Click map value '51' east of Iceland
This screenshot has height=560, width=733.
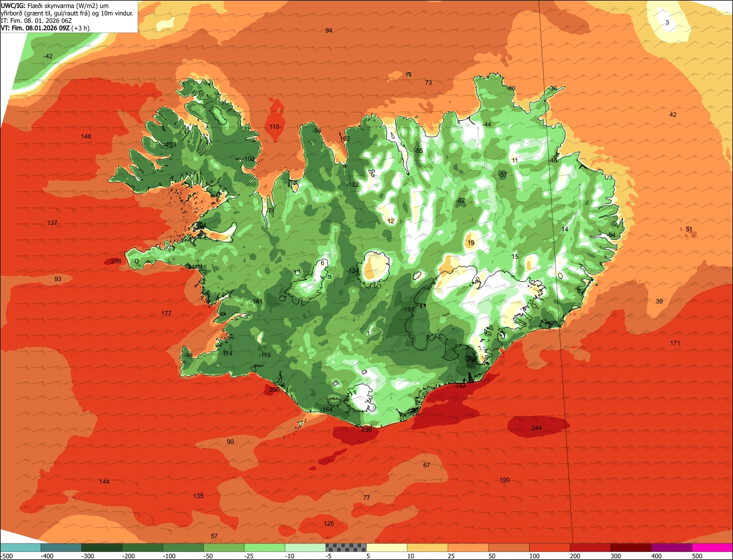689,229
